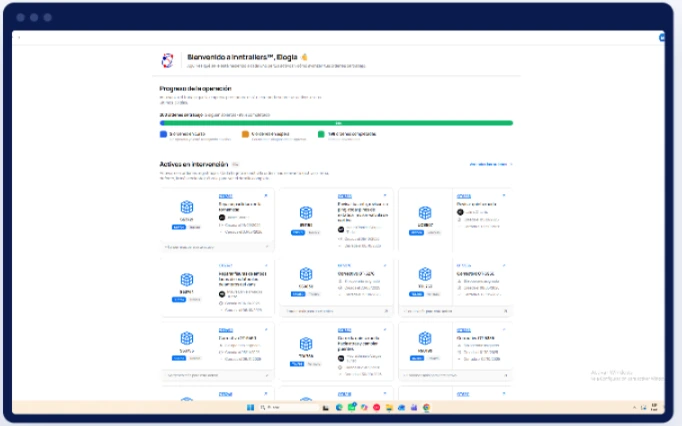The width and height of the screenshot is (682, 426).
Task: Expand the footer bar of third-row right card
Action: (x=455, y=375)
